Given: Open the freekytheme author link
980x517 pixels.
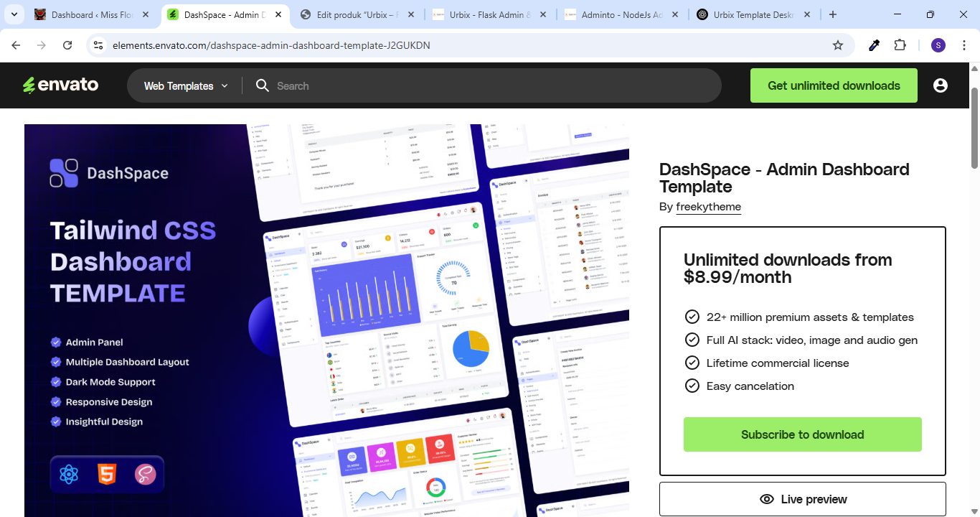Looking at the screenshot, I should tap(708, 207).
